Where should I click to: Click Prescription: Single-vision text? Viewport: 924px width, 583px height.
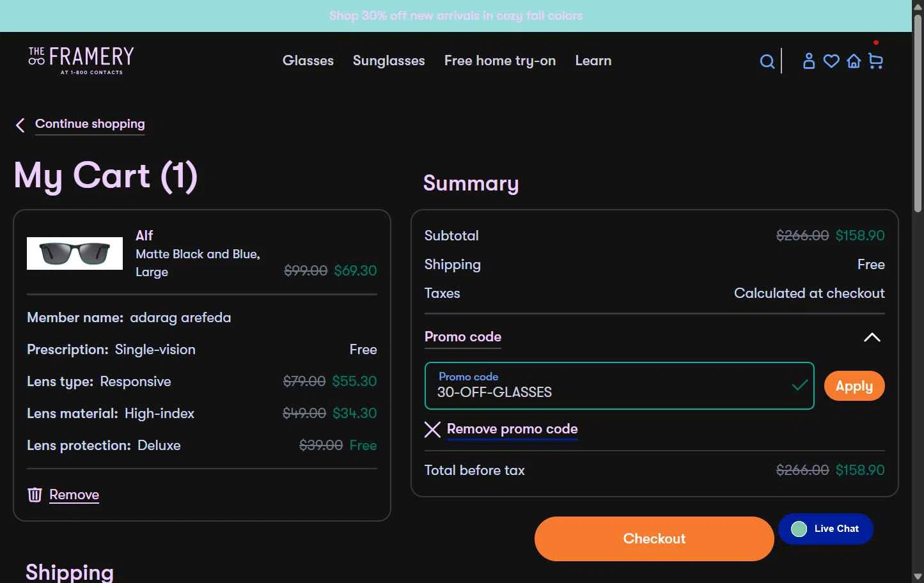coord(111,350)
